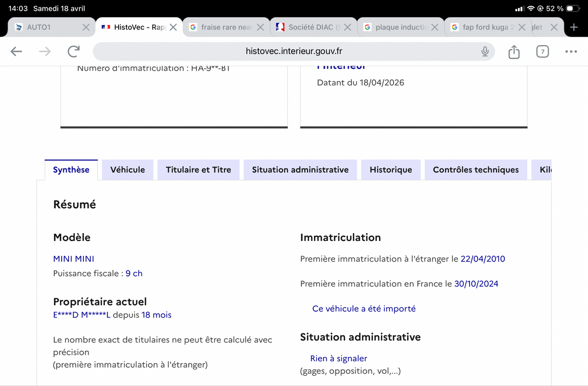The width and height of the screenshot is (588, 386).
Task: Open the tab overview showing 7
Action: [x=542, y=51]
